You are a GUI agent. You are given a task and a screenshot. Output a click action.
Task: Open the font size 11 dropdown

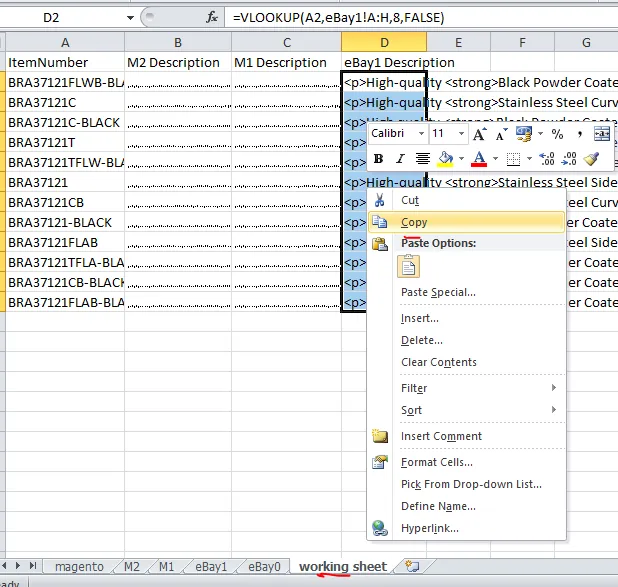click(x=461, y=134)
